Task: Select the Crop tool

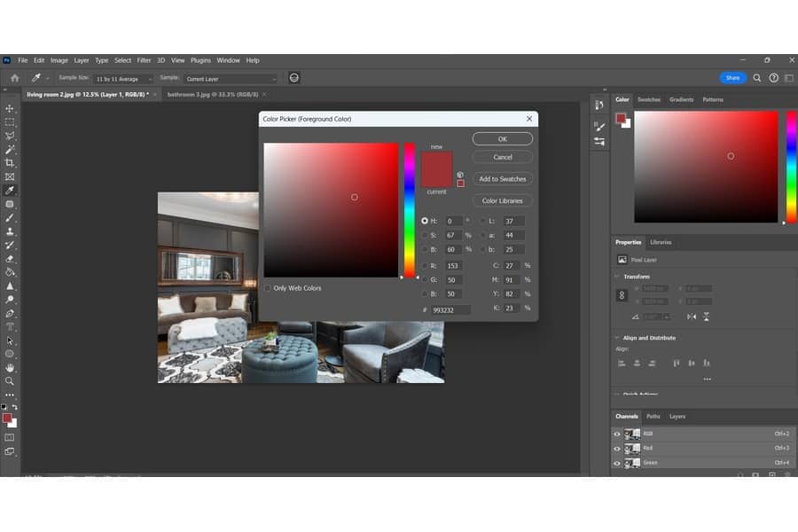Action: tap(10, 163)
